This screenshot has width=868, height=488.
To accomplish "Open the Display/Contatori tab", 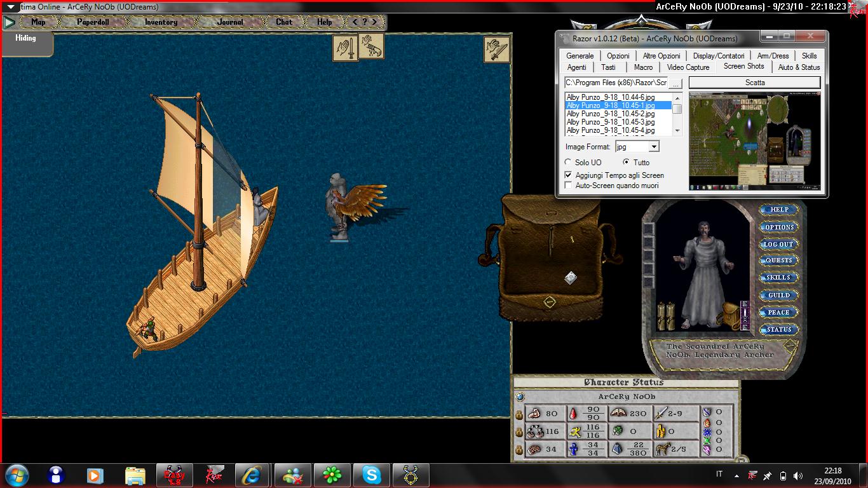I will click(719, 56).
